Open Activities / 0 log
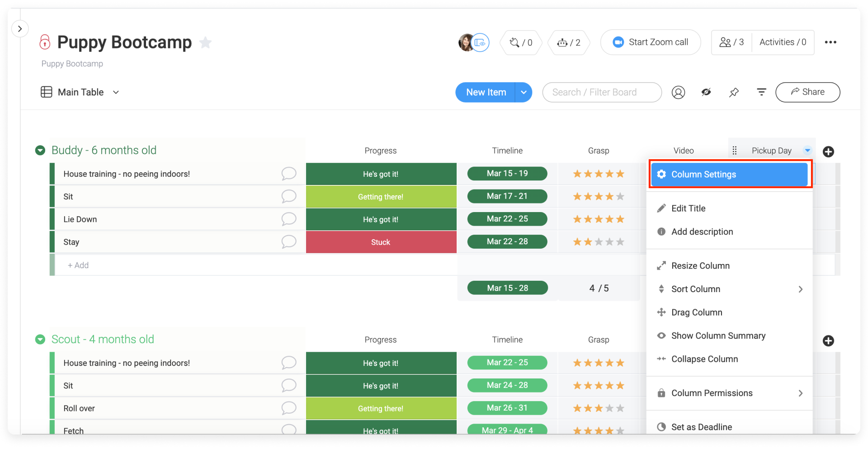The image size is (868, 449). click(783, 42)
